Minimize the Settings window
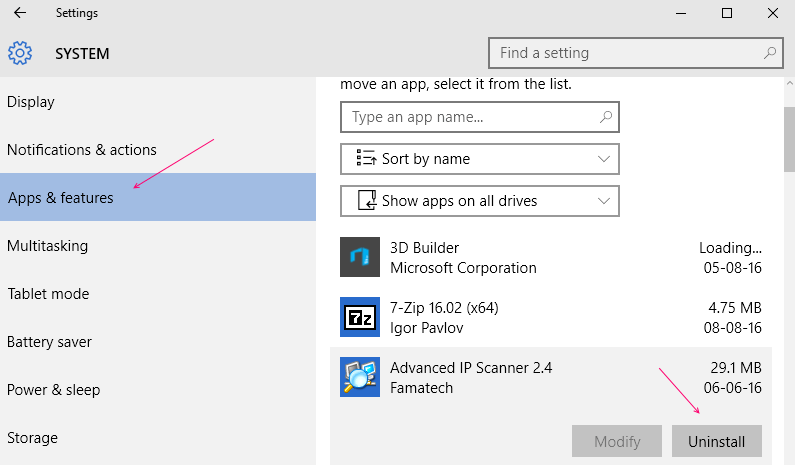795x465 pixels. pos(681,13)
